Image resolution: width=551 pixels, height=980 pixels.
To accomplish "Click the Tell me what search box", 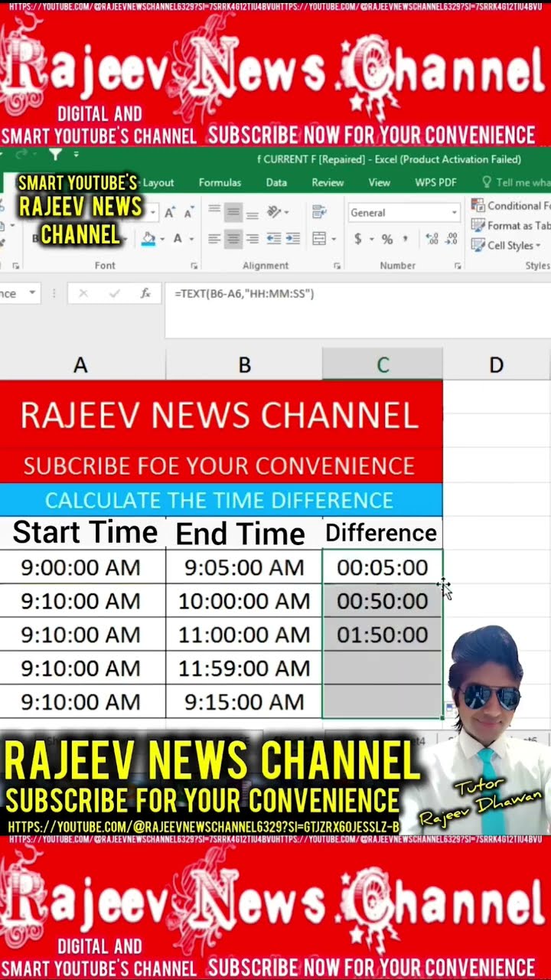I will point(515,182).
